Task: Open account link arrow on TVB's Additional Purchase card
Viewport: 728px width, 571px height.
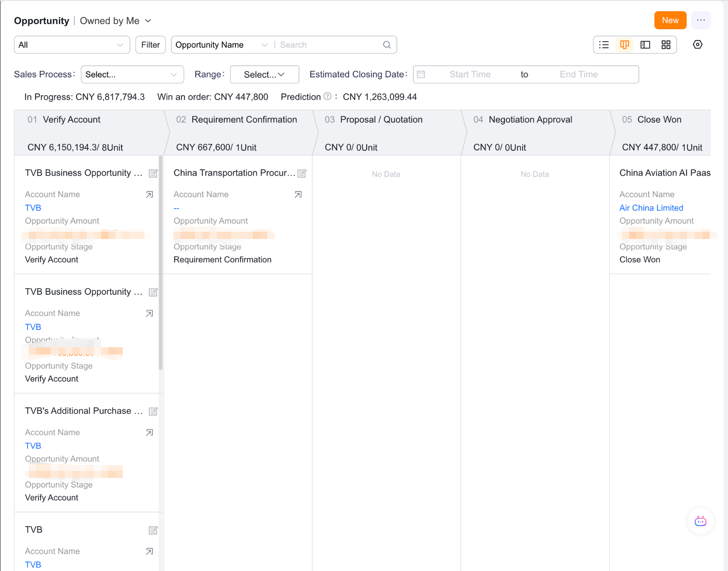Action: (149, 432)
